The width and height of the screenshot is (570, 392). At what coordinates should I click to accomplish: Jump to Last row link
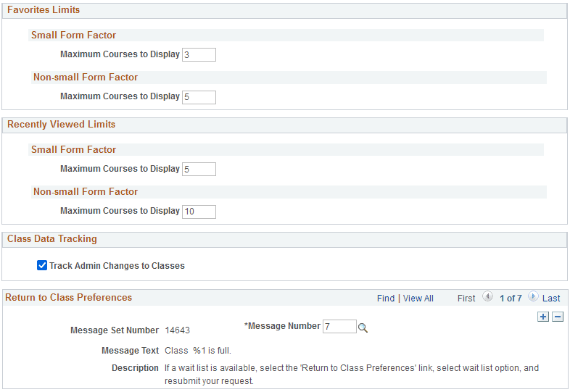tap(551, 298)
